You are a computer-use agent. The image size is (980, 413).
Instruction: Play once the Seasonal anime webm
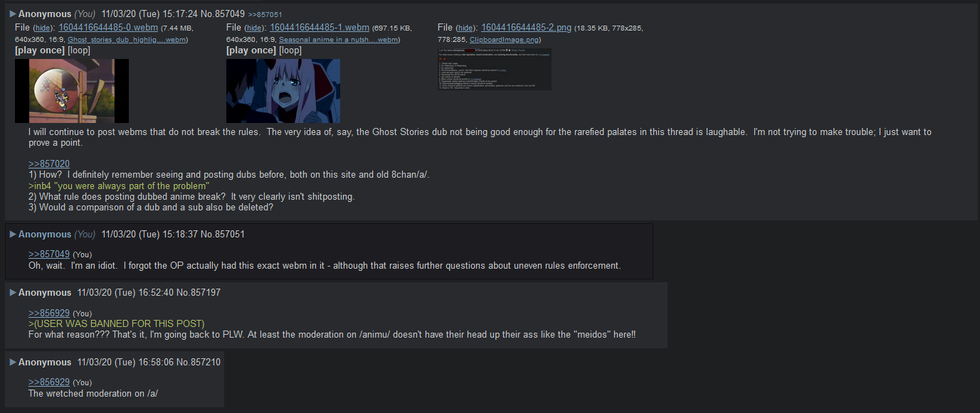click(251, 50)
